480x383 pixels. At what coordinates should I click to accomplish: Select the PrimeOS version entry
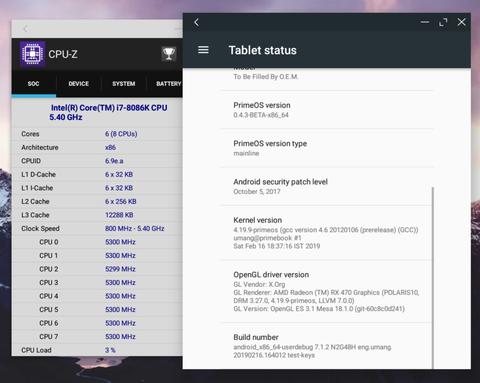pos(327,110)
